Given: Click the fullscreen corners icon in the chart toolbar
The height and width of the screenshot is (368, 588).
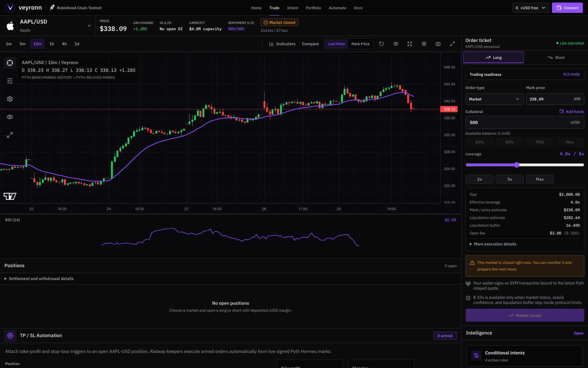Looking at the screenshot, I should 410,44.
